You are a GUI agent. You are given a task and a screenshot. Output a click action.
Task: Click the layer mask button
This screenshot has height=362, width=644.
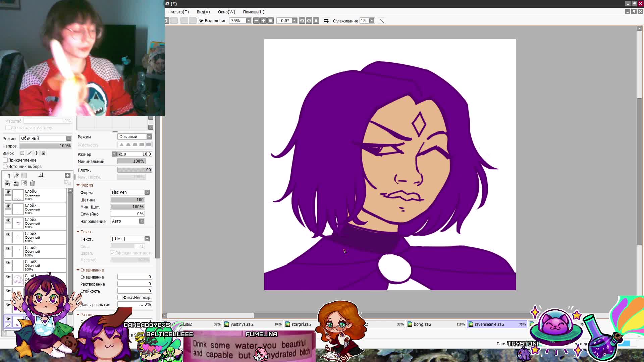67,176
